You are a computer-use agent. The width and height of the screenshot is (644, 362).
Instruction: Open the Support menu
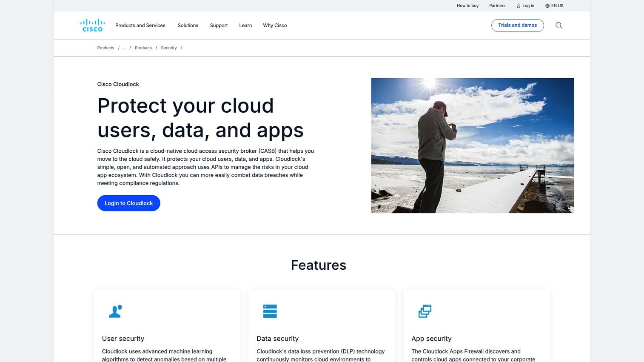[219, 26]
